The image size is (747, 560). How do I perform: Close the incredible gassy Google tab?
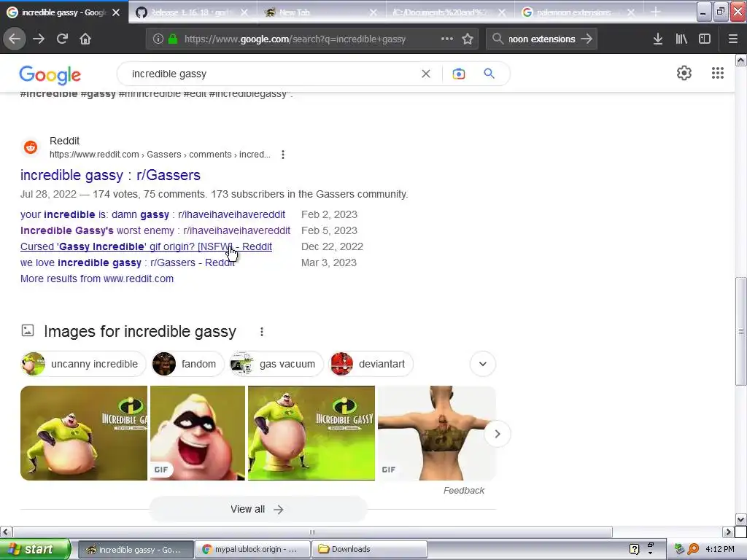pos(116,13)
